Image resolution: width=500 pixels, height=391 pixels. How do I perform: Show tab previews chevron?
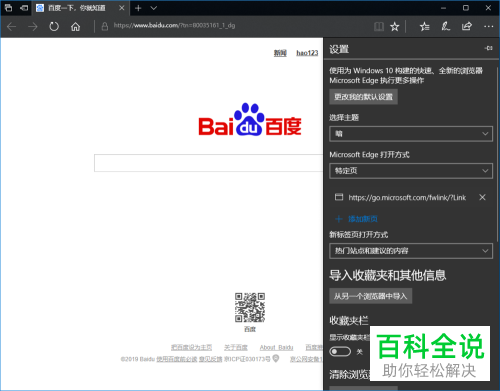point(154,8)
